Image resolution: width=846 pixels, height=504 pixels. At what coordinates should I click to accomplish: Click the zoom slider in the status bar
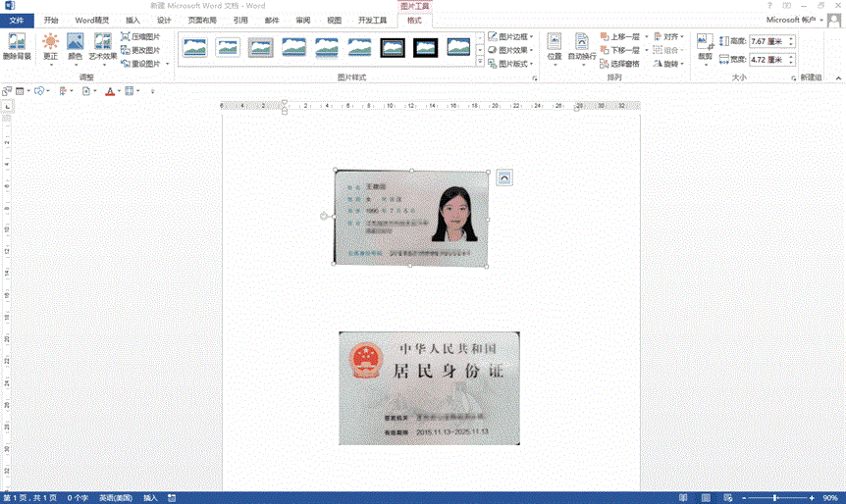tap(775, 497)
